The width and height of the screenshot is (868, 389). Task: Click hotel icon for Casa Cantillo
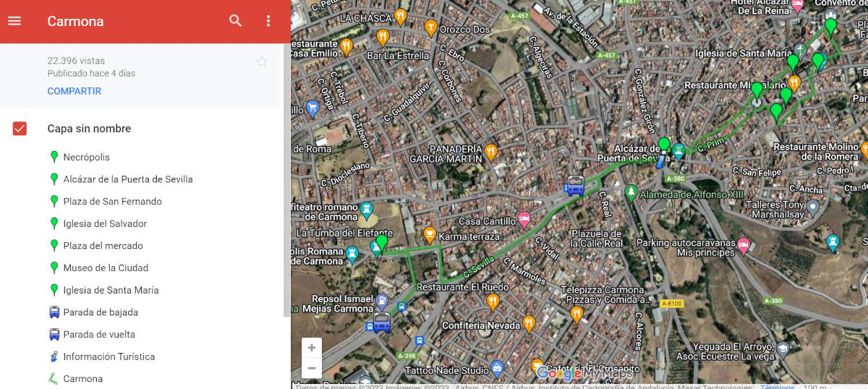click(524, 220)
